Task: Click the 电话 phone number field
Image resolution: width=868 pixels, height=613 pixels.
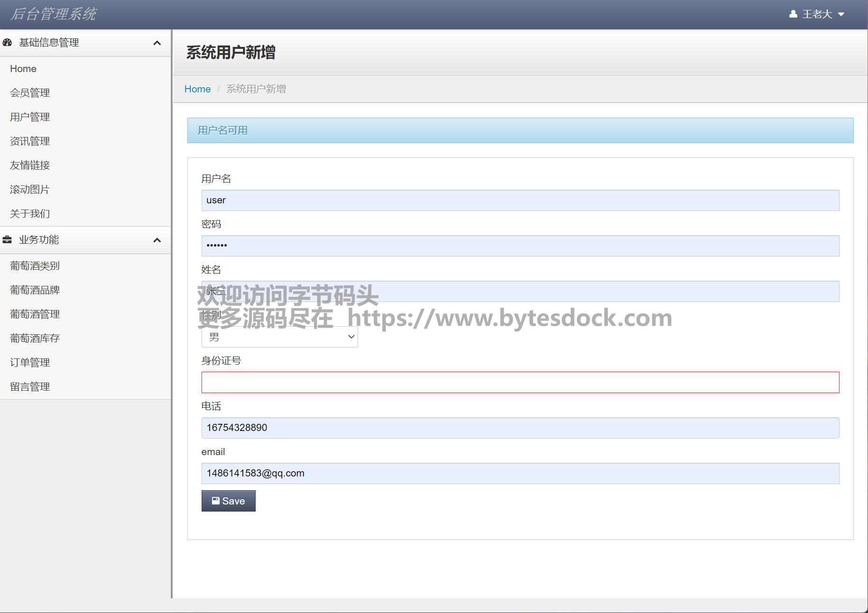Action: coord(520,428)
